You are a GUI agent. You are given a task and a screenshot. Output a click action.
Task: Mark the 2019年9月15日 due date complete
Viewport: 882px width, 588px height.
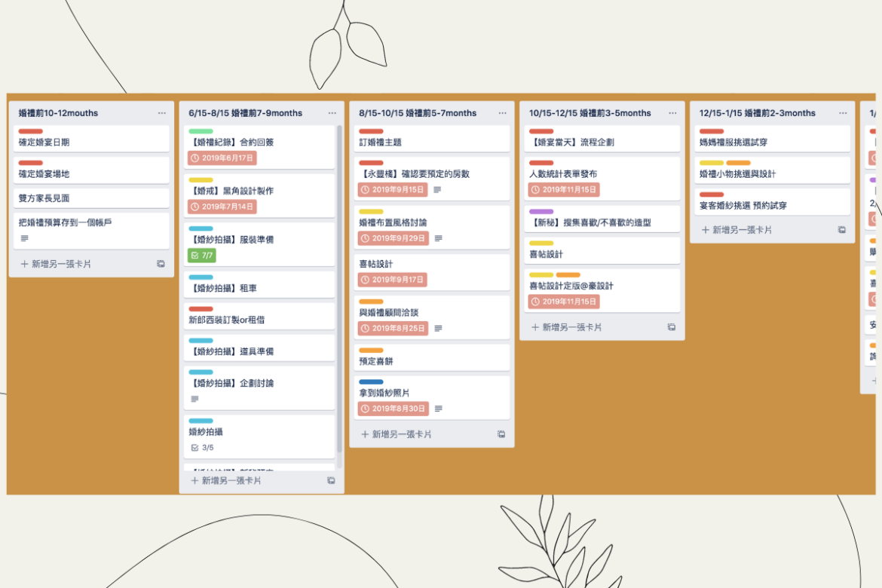click(x=392, y=190)
